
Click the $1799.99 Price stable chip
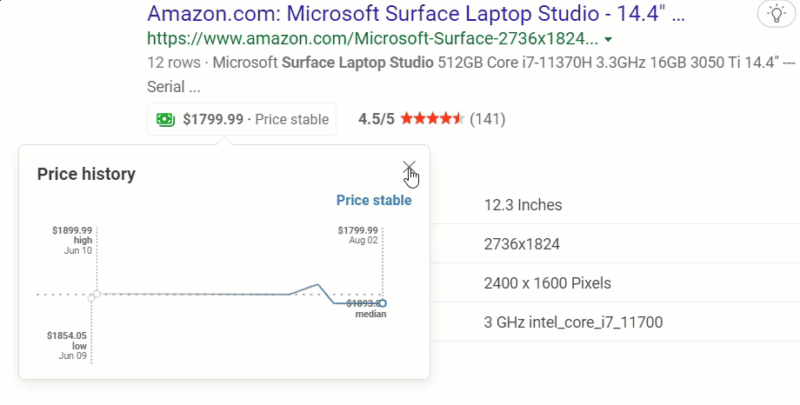click(x=241, y=120)
